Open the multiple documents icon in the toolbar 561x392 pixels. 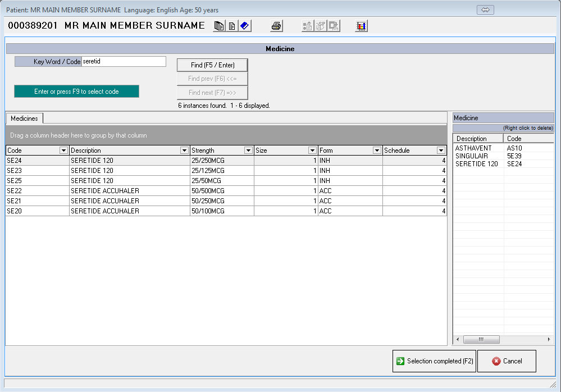[219, 26]
